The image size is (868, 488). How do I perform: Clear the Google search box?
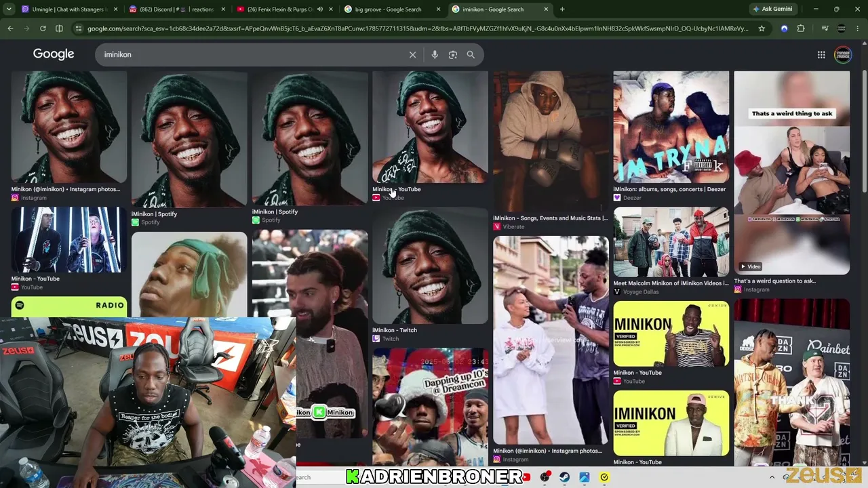[x=412, y=55]
